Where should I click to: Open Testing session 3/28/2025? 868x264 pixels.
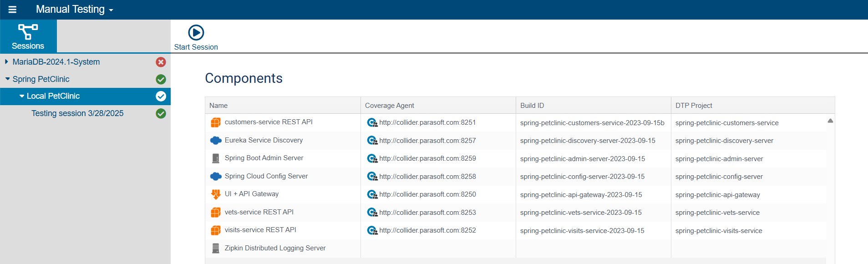[77, 113]
